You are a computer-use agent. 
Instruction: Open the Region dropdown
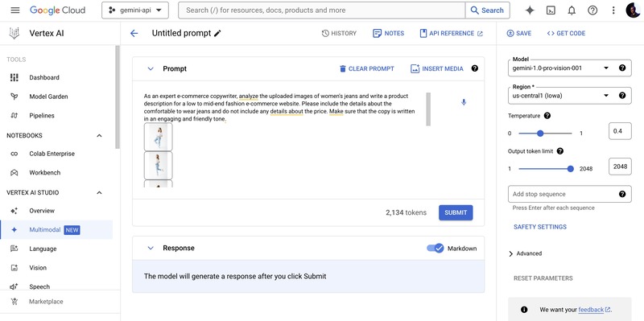pyautogui.click(x=570, y=95)
